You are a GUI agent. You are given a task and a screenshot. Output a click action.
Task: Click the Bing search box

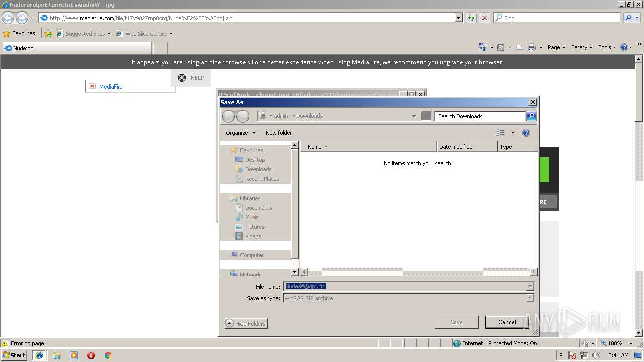[x=557, y=18]
